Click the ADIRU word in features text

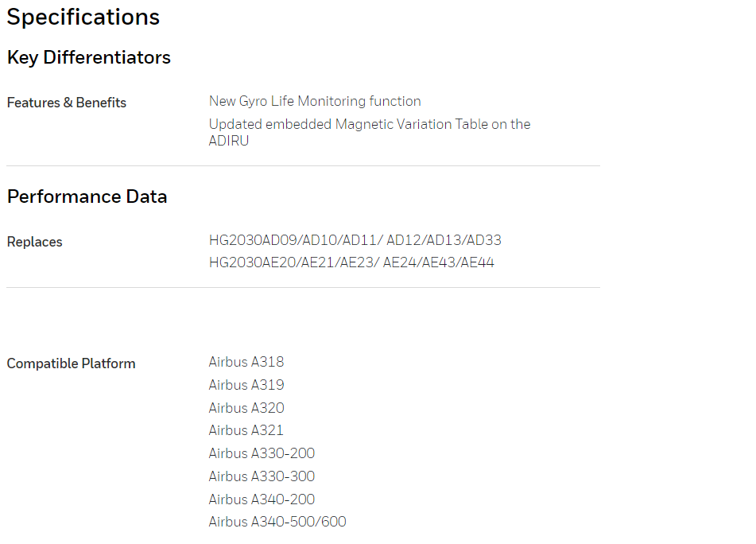click(x=228, y=141)
